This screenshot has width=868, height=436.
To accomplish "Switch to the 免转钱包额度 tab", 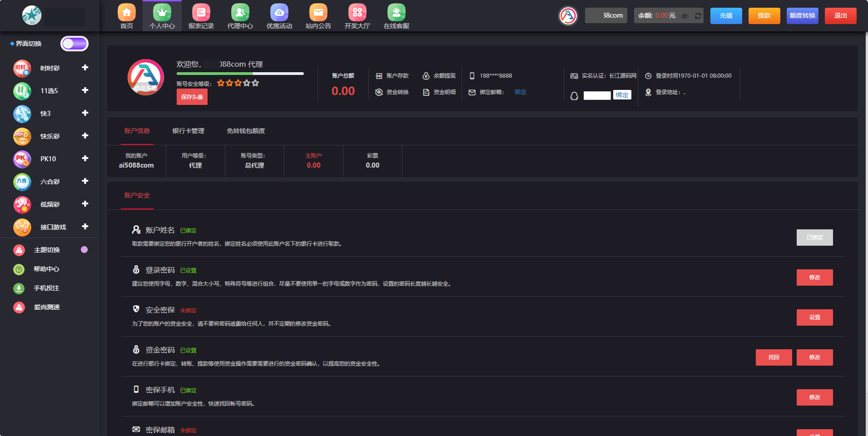I will point(246,131).
